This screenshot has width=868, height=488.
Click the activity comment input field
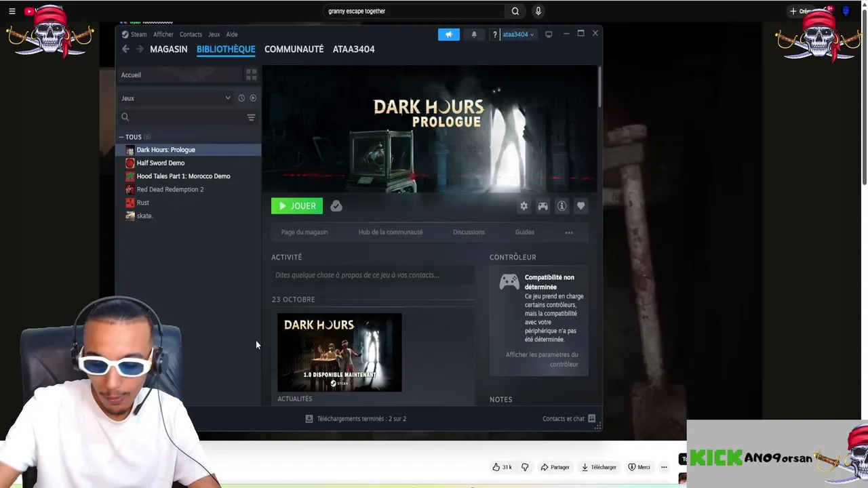tap(373, 275)
